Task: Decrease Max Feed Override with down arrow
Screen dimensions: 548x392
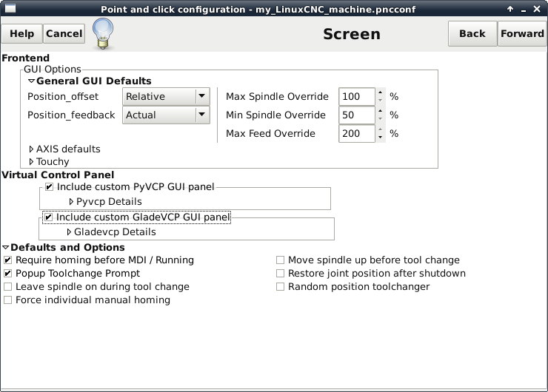Action: click(380, 138)
